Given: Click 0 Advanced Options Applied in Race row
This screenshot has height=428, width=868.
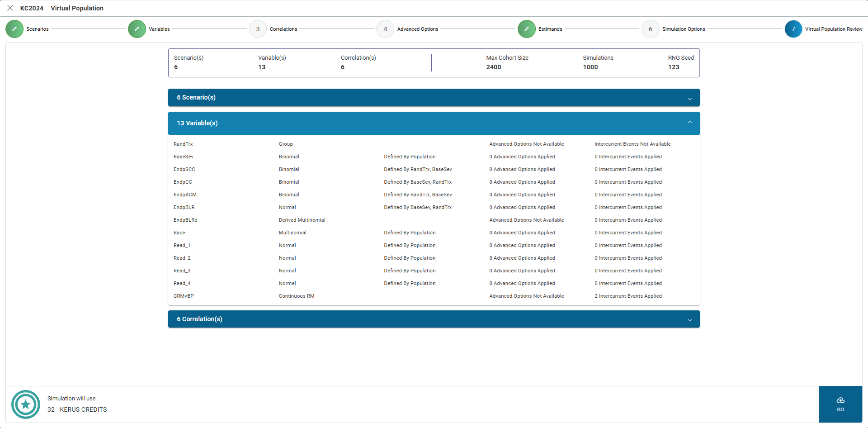Looking at the screenshot, I should click(522, 233).
